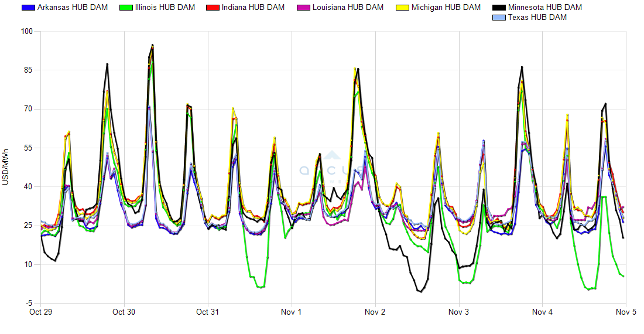
Task: Click the Nov 5 x-axis date label
Action: tap(626, 312)
